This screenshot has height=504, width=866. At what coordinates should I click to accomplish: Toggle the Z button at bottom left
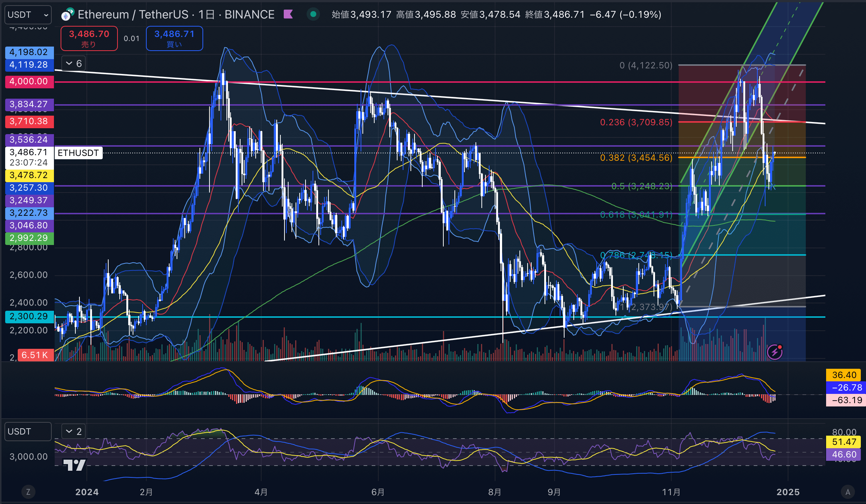pos(28,492)
